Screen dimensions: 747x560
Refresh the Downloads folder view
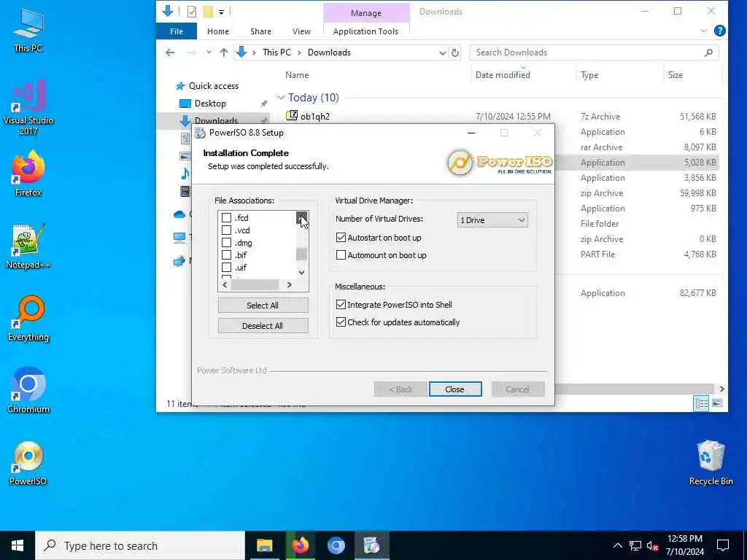pyautogui.click(x=455, y=52)
